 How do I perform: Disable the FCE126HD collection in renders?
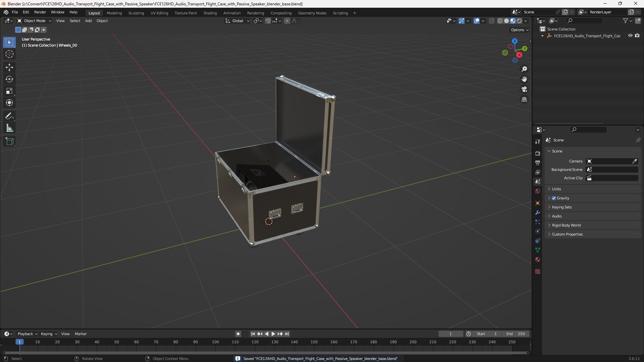[637, 36]
